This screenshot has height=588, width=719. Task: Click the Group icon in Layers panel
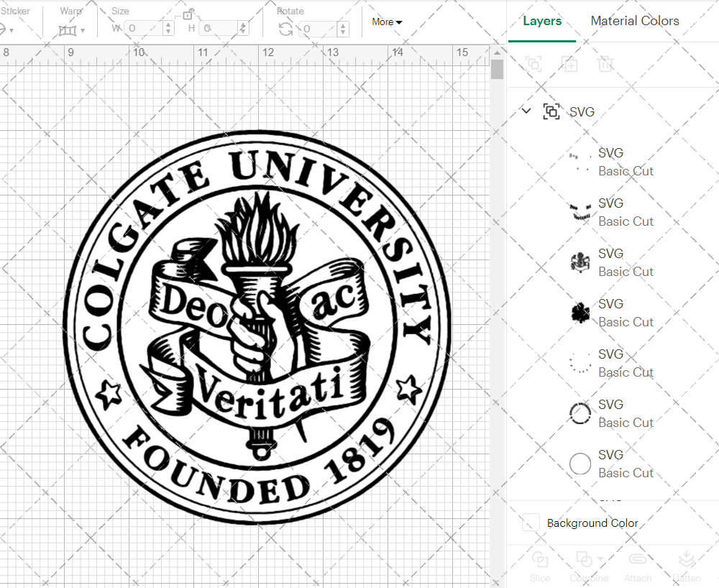point(533,64)
